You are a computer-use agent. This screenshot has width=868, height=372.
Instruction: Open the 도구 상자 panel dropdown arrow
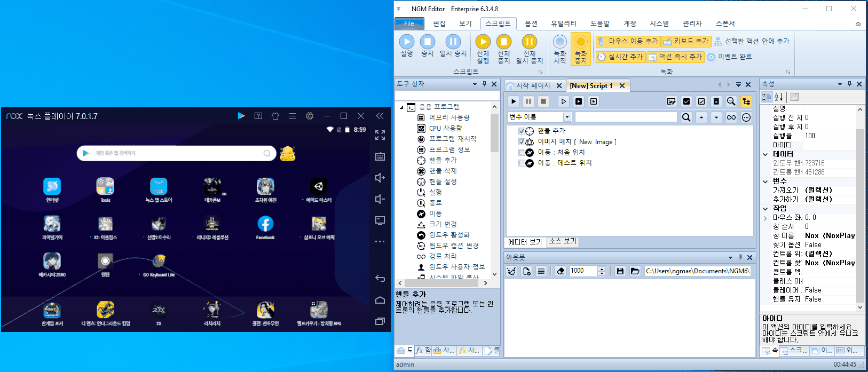click(x=475, y=84)
